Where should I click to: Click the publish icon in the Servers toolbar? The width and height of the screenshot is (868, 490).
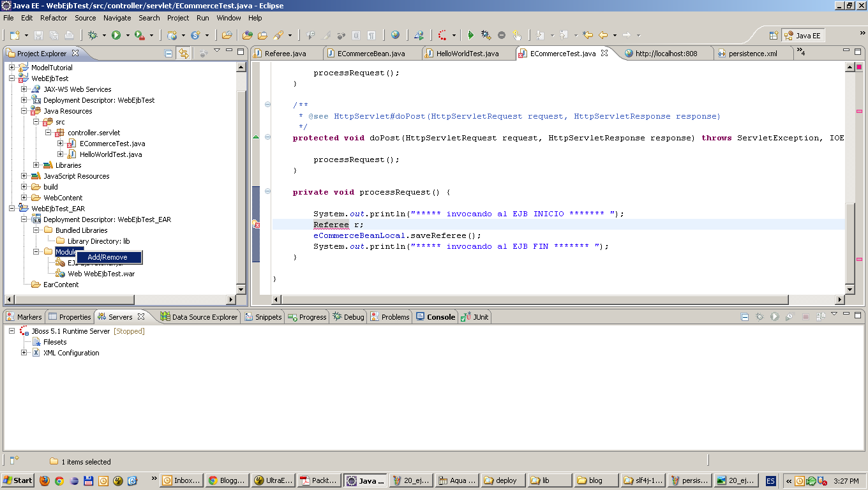tap(820, 316)
